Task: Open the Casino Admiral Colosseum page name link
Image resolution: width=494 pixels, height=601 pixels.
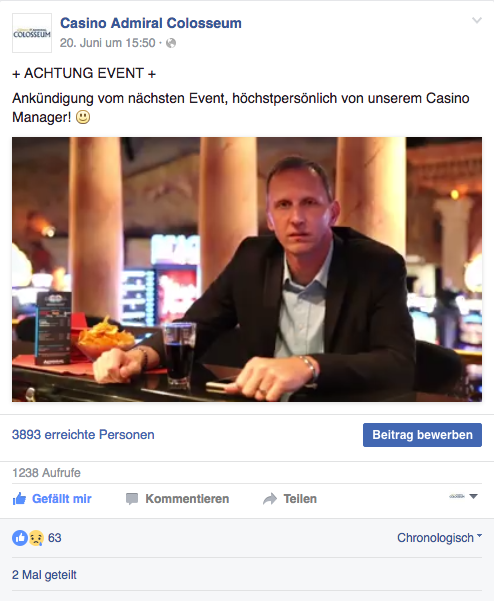Action: (151, 23)
